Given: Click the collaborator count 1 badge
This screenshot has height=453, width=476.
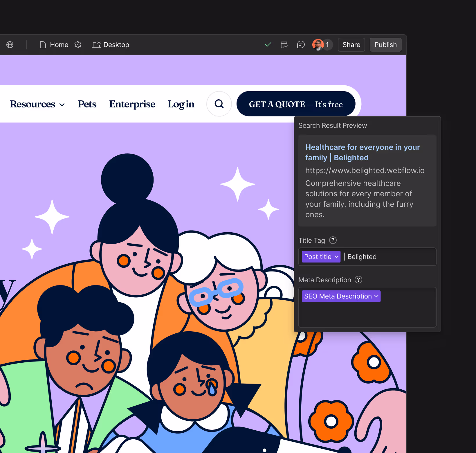Looking at the screenshot, I should (328, 45).
